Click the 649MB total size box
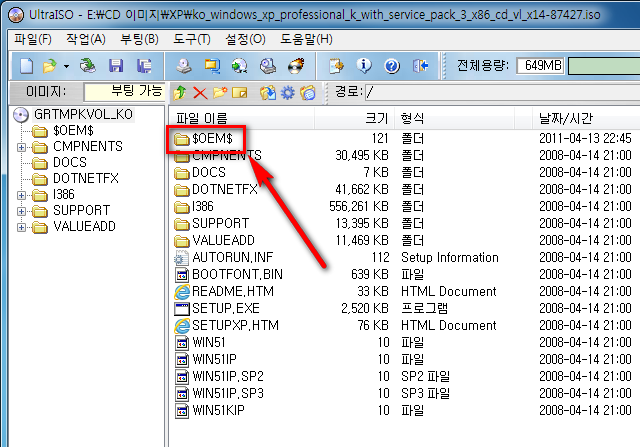Viewport: 640px width, 447px height. (x=540, y=65)
